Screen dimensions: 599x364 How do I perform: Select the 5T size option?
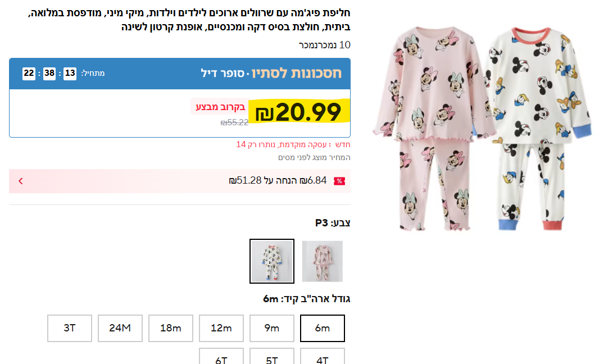pyautogui.click(x=272, y=357)
